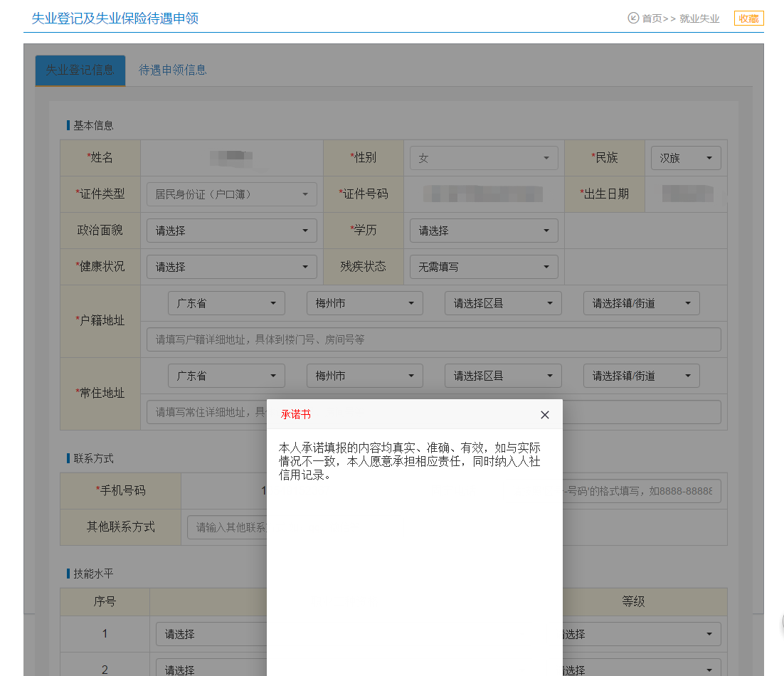Screen dimensions: 784x676
Task: Open 户籍地址 区县 dropdown
Action: (503, 303)
